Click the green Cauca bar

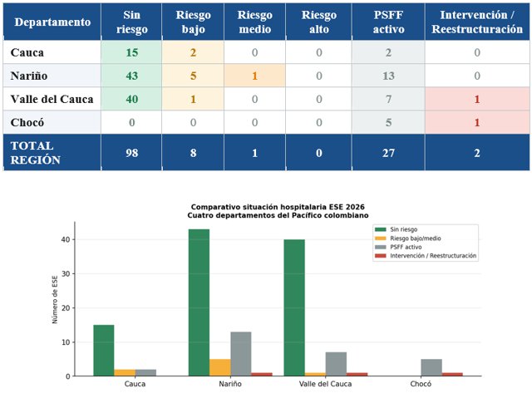pyautogui.click(x=104, y=351)
